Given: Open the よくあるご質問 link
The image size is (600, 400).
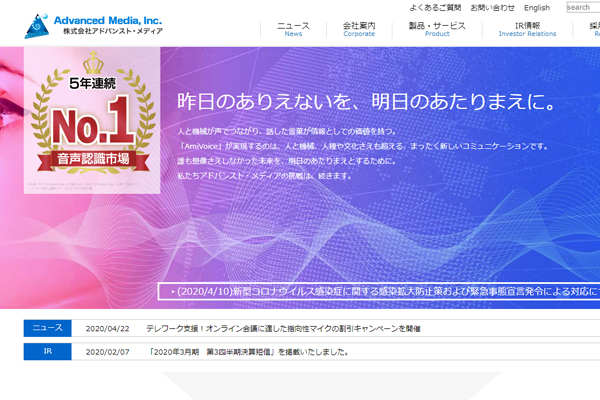Looking at the screenshot, I should point(435,8).
